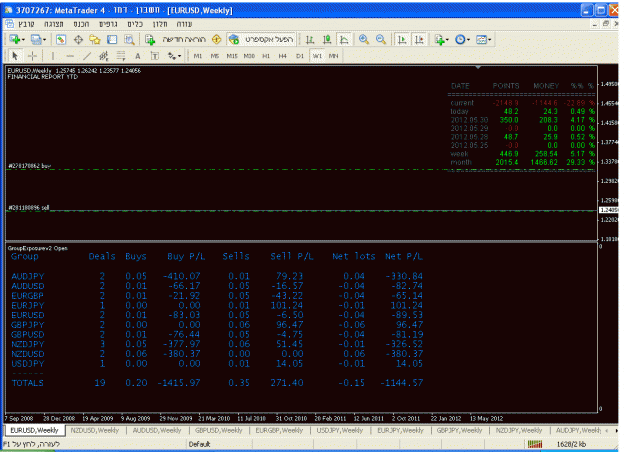The height and width of the screenshot is (452, 625).
Task: Toggle chart auto scroll
Action: 402,39
